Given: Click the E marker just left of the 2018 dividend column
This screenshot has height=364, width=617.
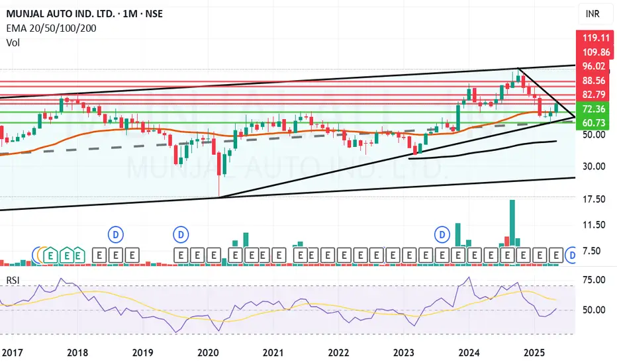Looking at the screenshot, I should coord(99,255).
